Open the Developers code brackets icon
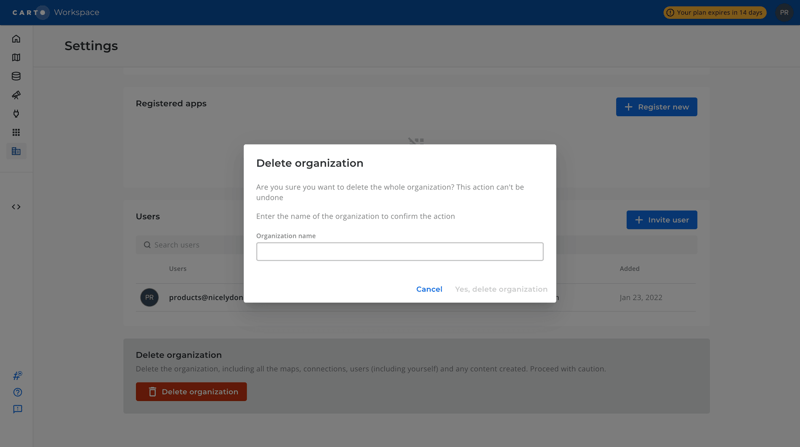Image resolution: width=800 pixels, height=447 pixels. pos(16,207)
